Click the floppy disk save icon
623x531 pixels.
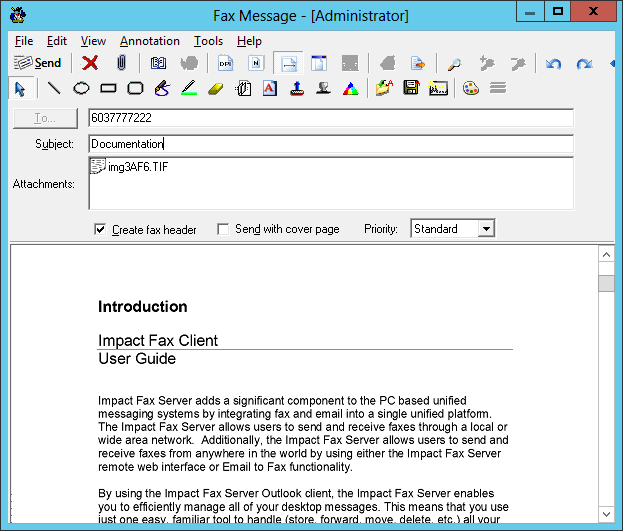click(410, 88)
